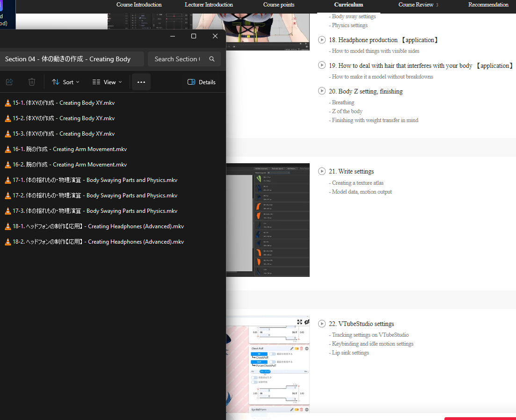The height and width of the screenshot is (420, 516).
Task: Open the View dropdown in File Explorer
Action: (107, 82)
